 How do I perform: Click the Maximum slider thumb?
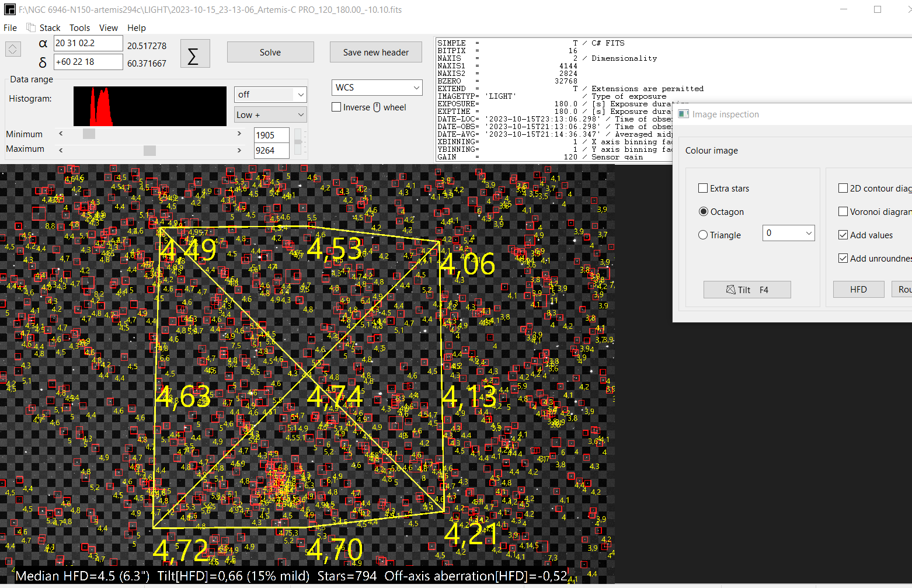pyautogui.click(x=149, y=150)
